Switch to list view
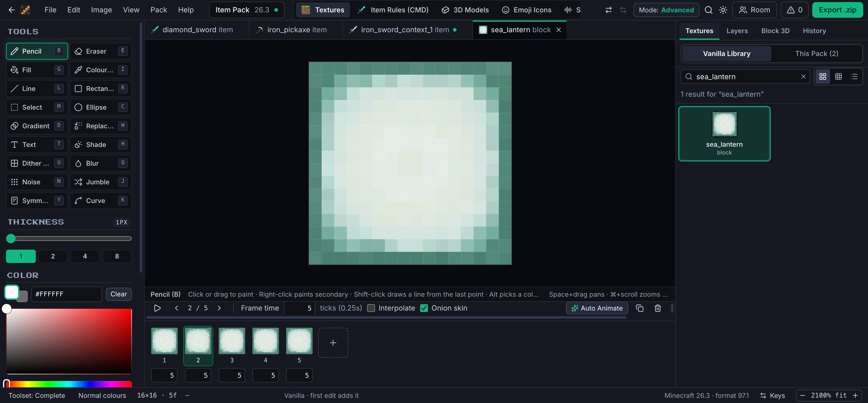The width and height of the screenshot is (868, 403). click(854, 77)
